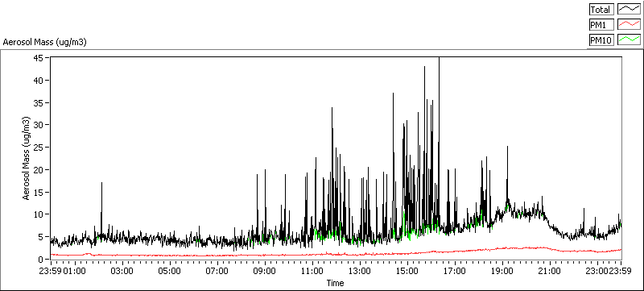The width and height of the screenshot is (644, 291).
Task: Click the 21:00 time axis label
Action: [551, 272]
